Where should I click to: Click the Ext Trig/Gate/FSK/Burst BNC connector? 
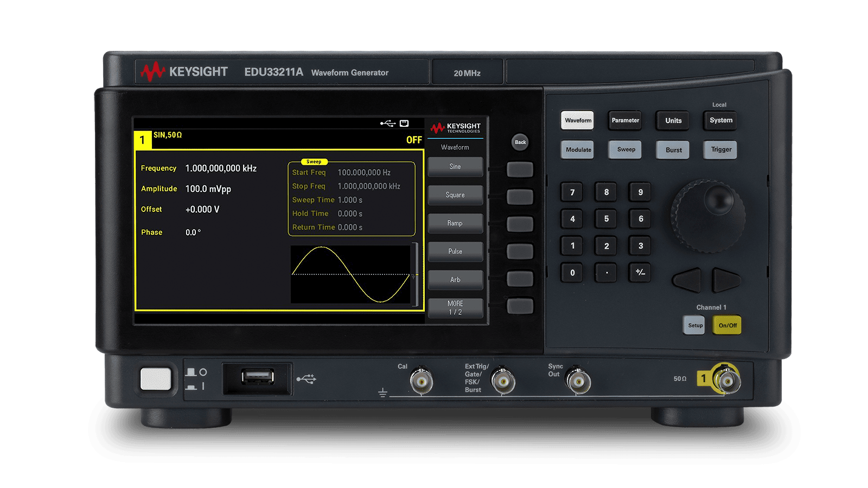pos(503,381)
